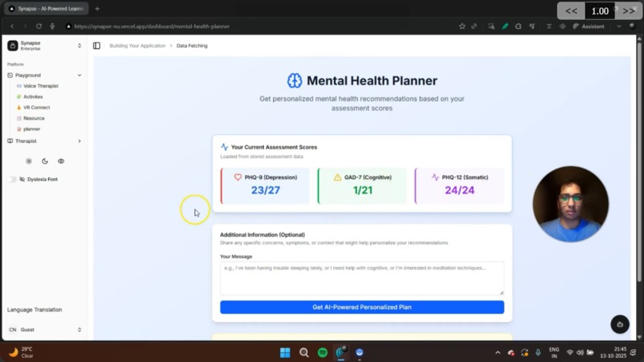Click the microphone tray icon
Viewport: 644px width, 362px height.
pos(538,352)
